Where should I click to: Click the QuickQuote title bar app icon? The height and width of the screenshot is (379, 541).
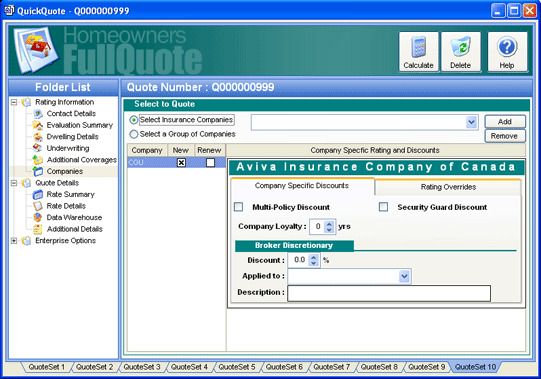(x=9, y=10)
